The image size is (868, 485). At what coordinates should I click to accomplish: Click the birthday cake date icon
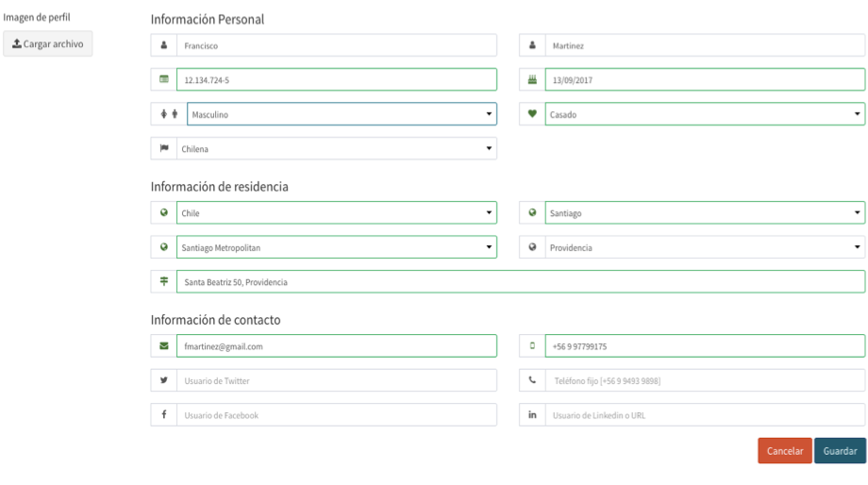pyautogui.click(x=532, y=79)
